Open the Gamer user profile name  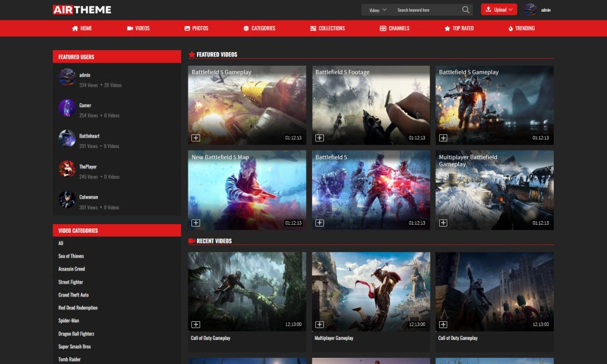[85, 105]
